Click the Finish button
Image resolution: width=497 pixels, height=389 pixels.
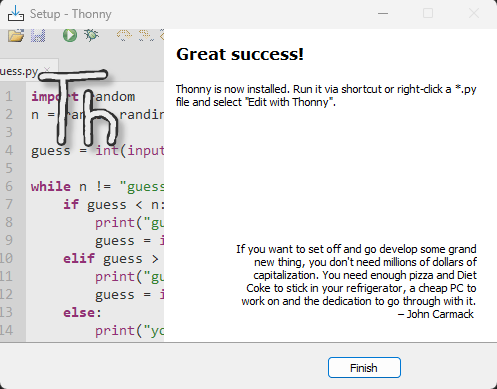[364, 368]
